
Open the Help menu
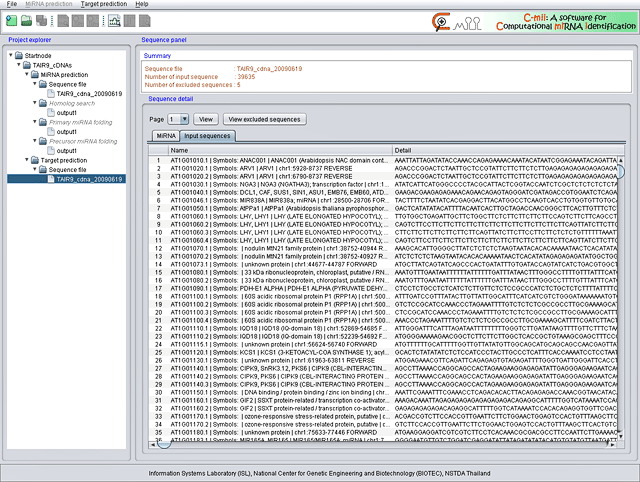tap(142, 4)
